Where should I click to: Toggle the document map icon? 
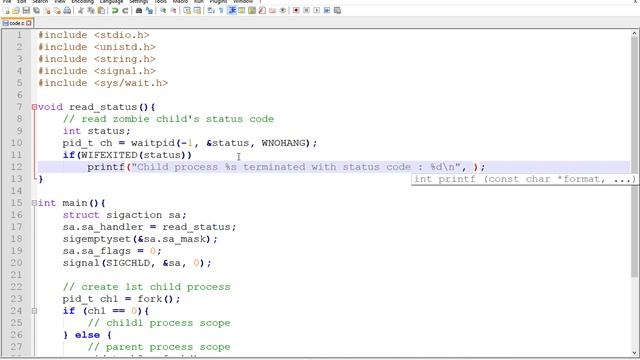click(251, 10)
